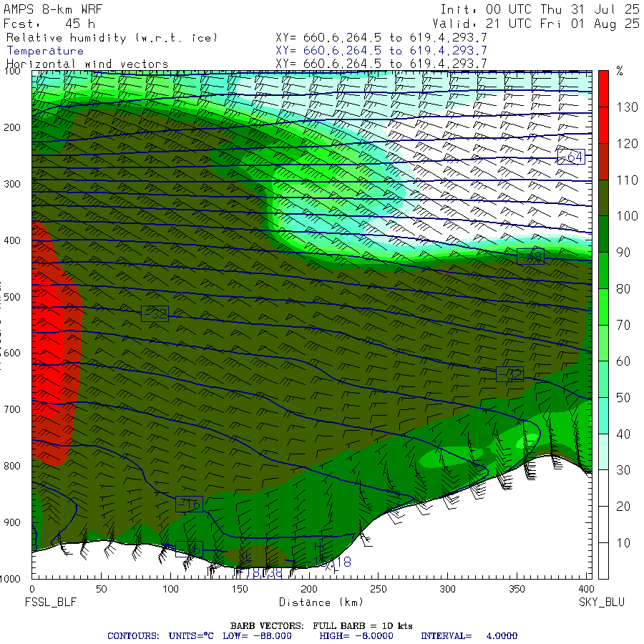
Task: Click the bright red colorbar segment above 130
Action: pos(603,89)
